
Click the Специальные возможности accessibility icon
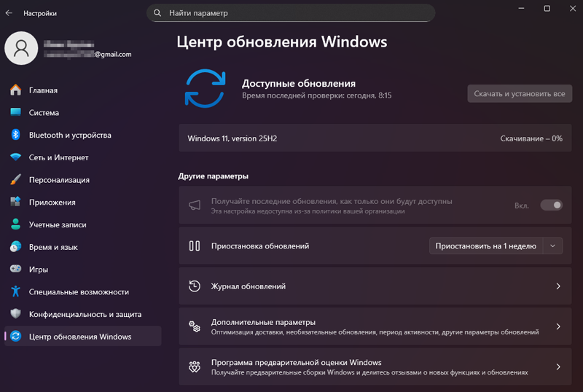tap(15, 291)
